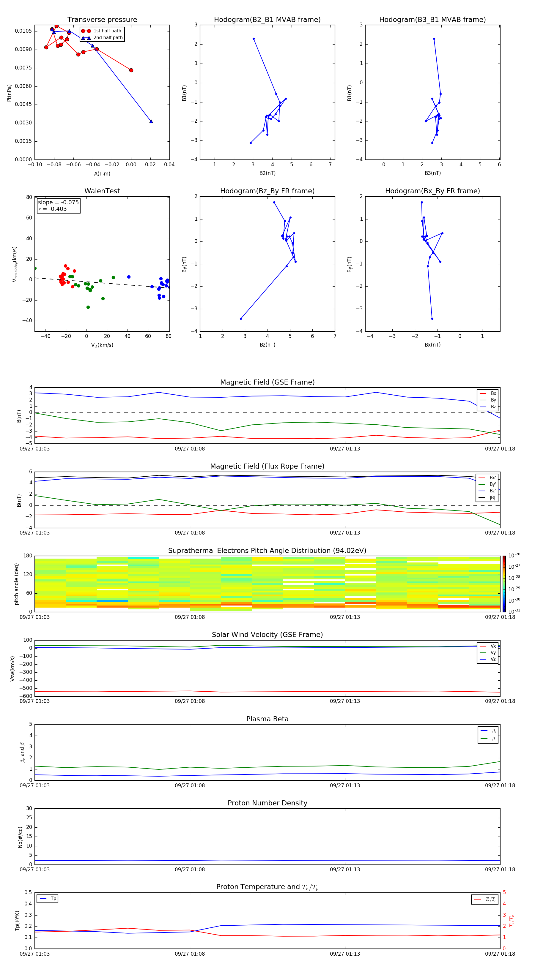Select the 'Bz(nT)' x-axis label
This screenshot has width=535, height=980.
click(267, 345)
